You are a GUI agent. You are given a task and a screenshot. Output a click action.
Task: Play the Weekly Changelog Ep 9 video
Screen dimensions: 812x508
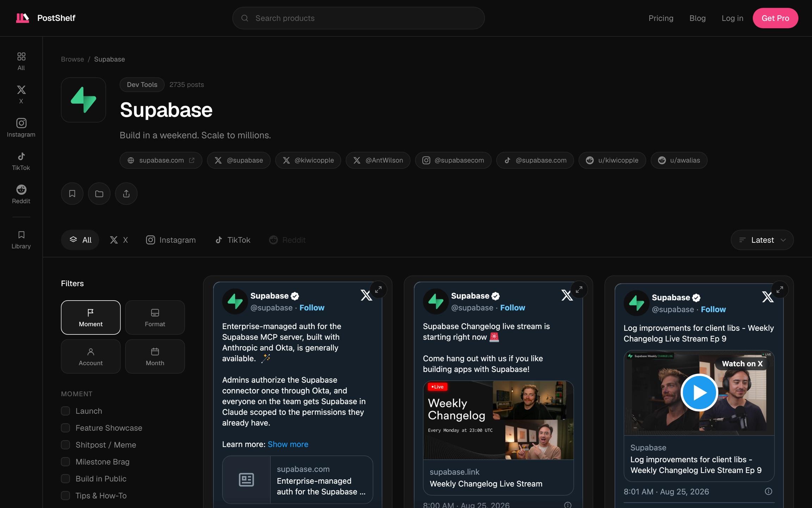699,392
